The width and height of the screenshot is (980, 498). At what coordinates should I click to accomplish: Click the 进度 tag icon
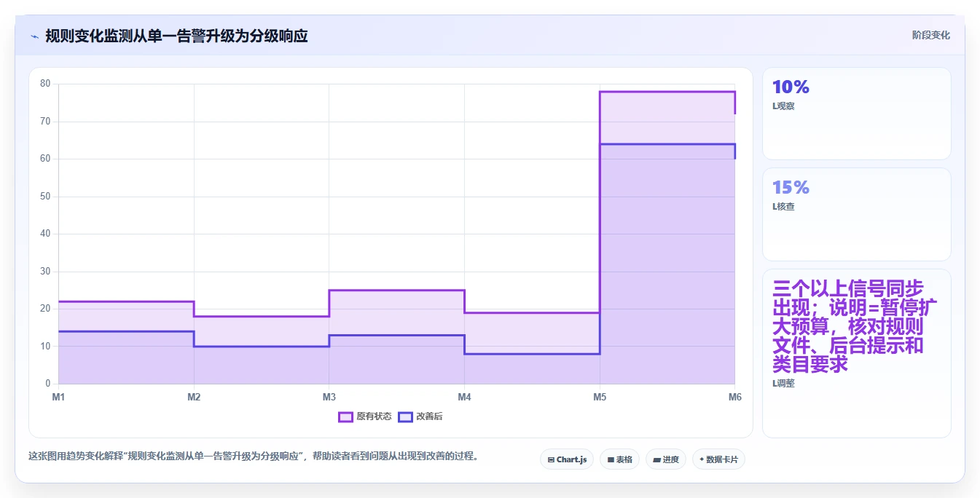point(656,460)
